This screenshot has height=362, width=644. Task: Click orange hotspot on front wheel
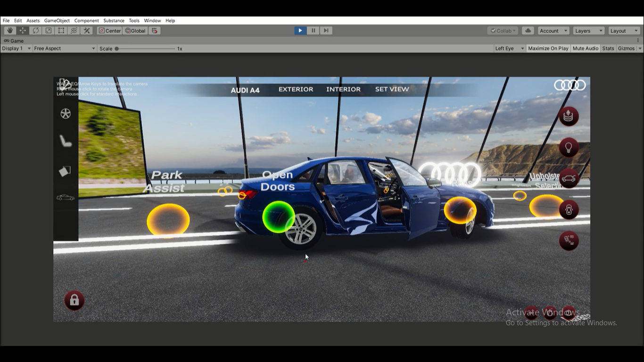tap(460, 210)
